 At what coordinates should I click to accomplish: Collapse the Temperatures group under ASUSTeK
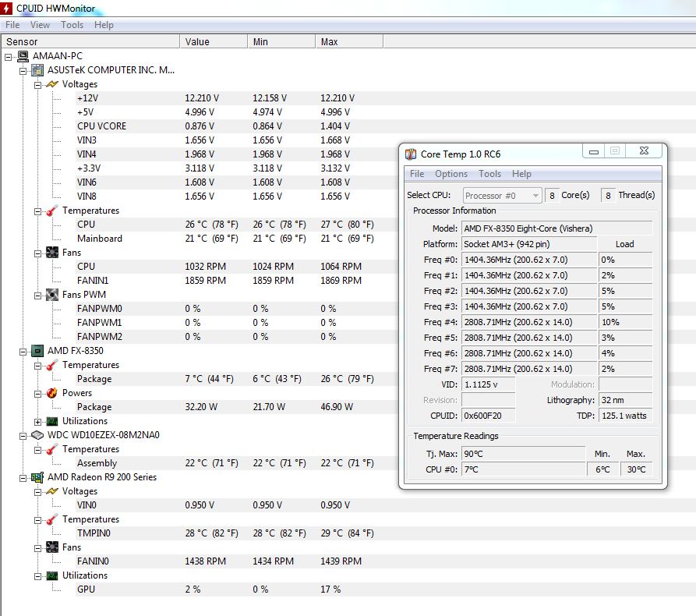pos(37,211)
